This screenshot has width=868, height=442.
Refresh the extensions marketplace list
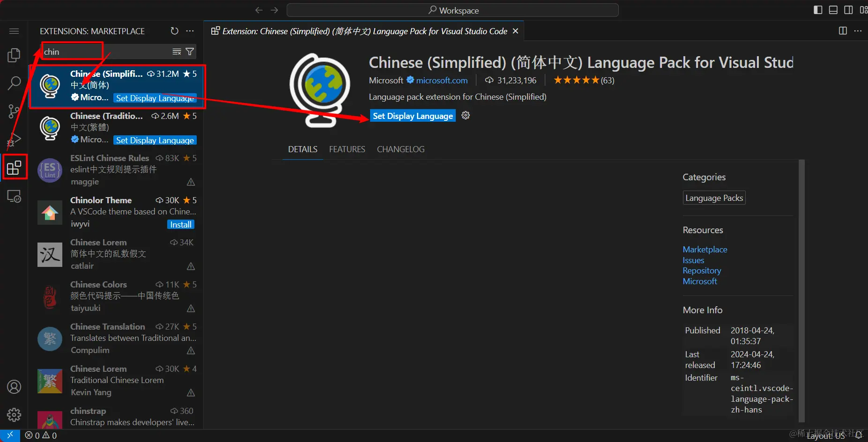click(174, 31)
